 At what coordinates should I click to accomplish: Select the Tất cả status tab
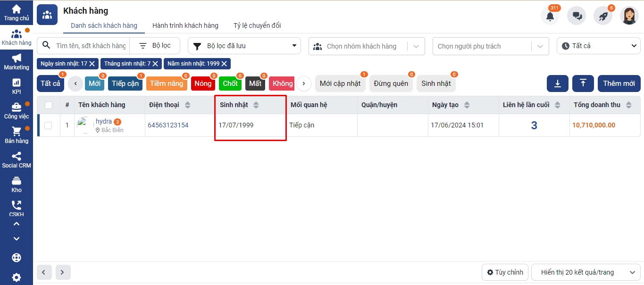[50, 84]
